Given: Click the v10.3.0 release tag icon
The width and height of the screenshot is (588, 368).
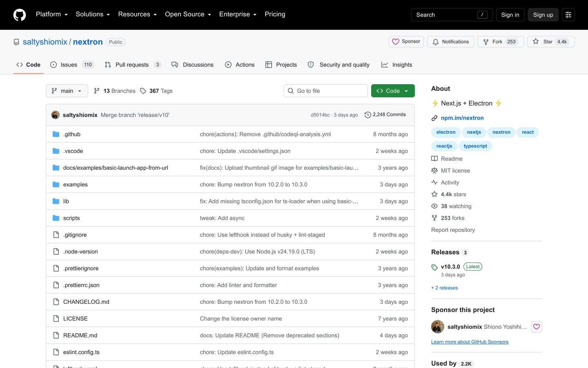Looking at the screenshot, I should coord(434,267).
